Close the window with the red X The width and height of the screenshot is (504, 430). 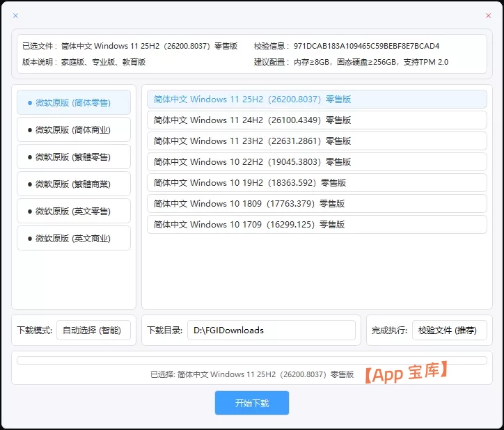click(x=488, y=15)
